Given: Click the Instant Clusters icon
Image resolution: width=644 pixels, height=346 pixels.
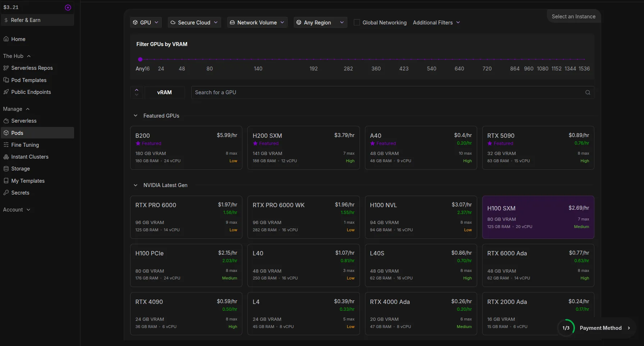Looking at the screenshot, I should coord(6,157).
